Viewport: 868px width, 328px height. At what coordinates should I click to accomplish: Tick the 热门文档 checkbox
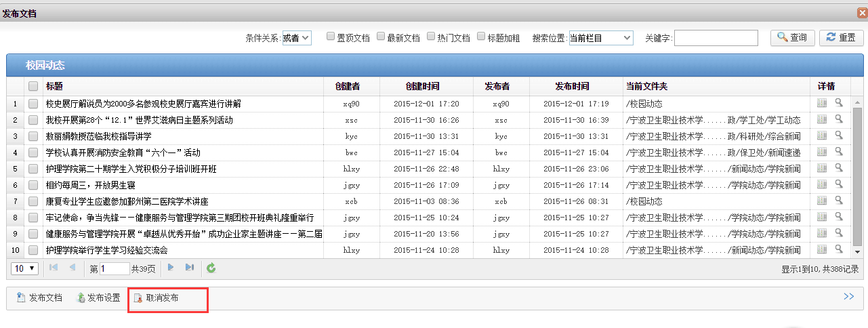tap(431, 37)
